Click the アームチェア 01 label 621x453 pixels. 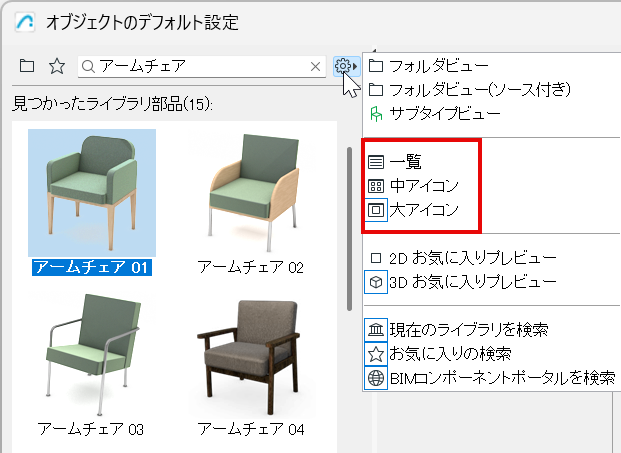coord(92,268)
